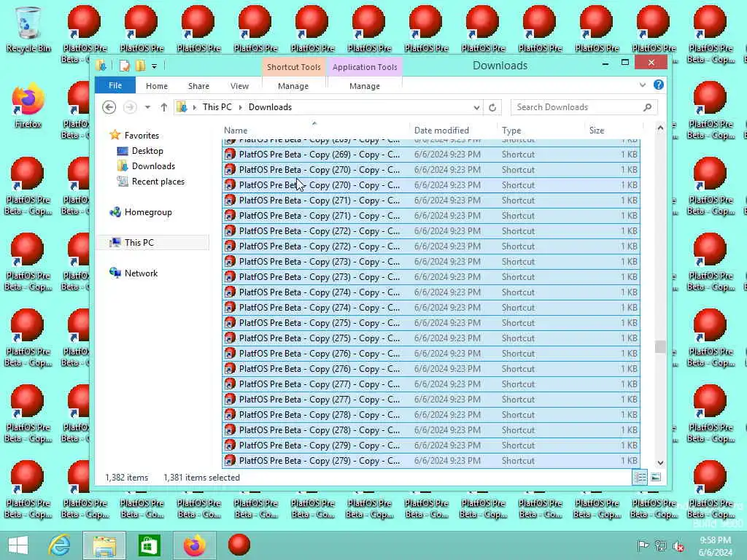The width and height of the screenshot is (747, 560).
Task: Open Recycle Bin on desktop
Action: coord(28,29)
